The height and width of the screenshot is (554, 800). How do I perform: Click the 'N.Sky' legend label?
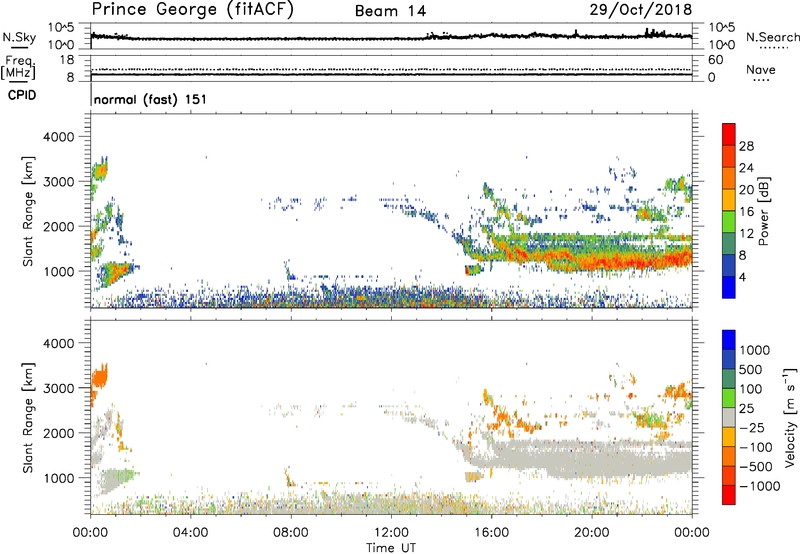click(x=19, y=37)
